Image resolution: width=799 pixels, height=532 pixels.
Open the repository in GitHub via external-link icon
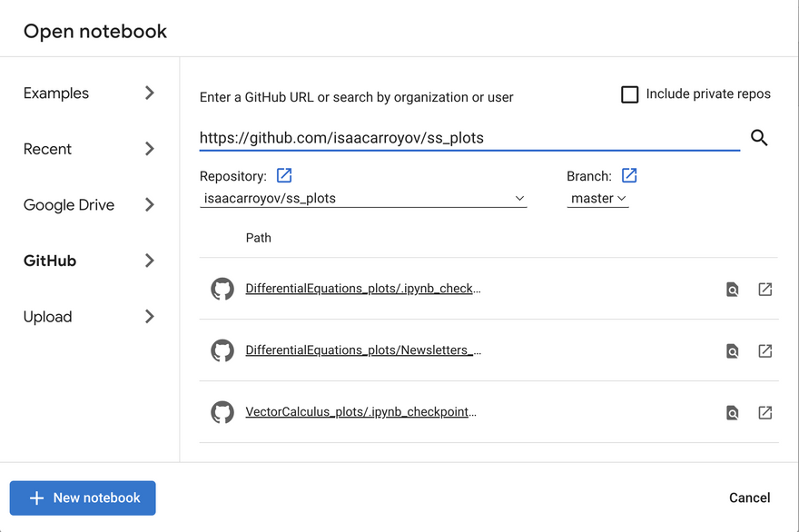click(284, 175)
